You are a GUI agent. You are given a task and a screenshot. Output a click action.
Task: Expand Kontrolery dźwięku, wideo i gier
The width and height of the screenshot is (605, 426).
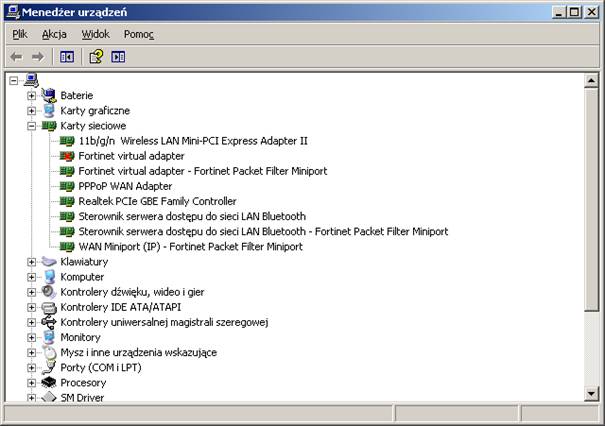click(32, 292)
